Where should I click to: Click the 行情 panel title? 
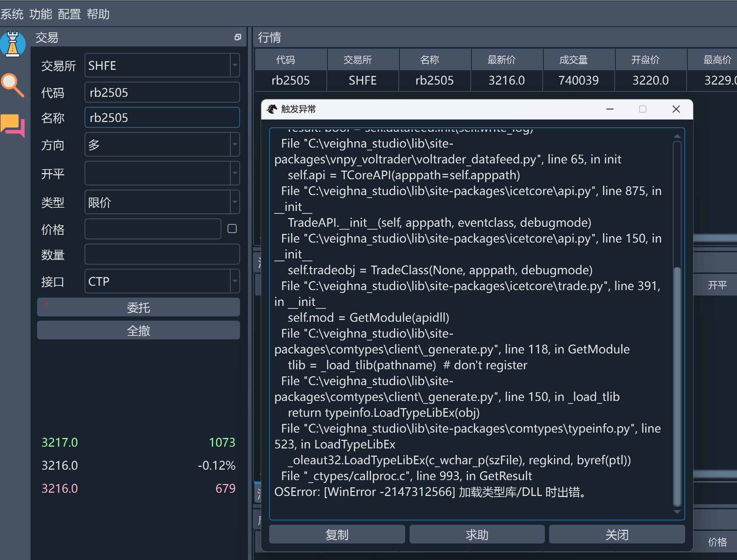(270, 37)
